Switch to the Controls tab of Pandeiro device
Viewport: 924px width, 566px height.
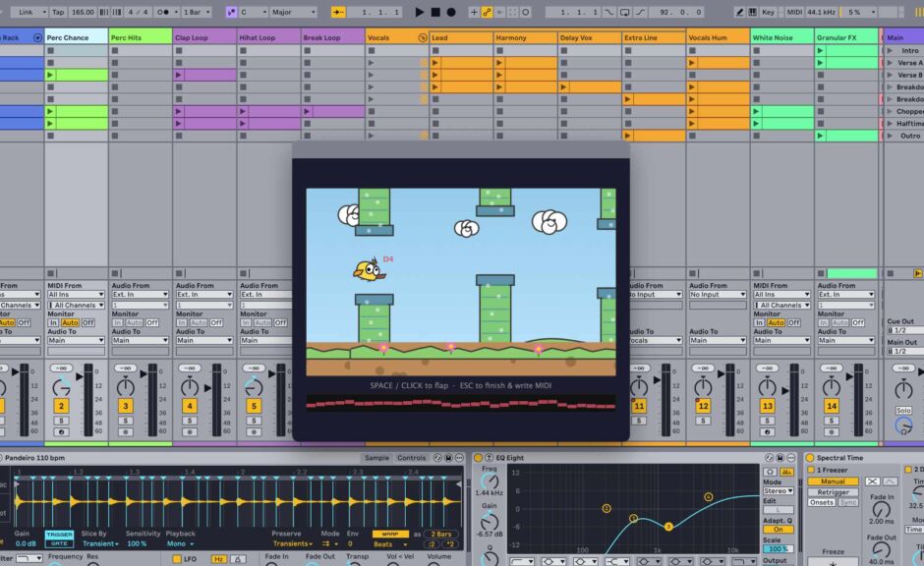coord(411,458)
